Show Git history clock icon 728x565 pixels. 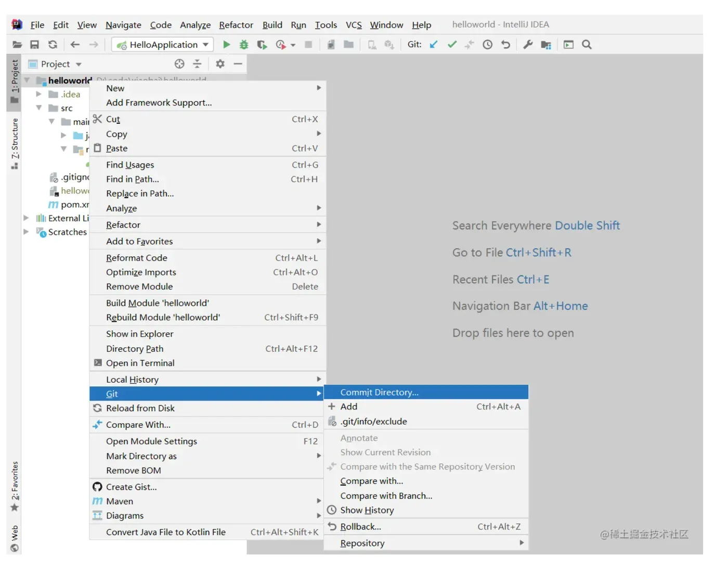tap(487, 45)
